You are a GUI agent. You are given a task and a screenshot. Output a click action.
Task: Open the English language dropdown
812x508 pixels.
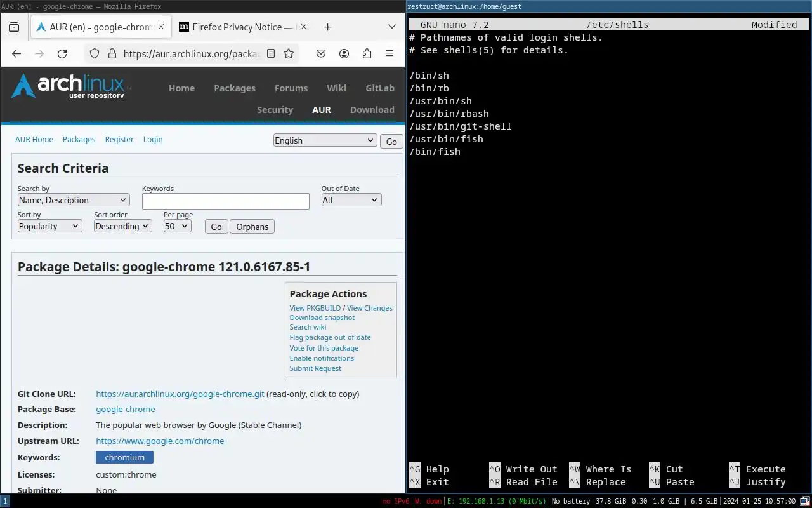click(325, 140)
